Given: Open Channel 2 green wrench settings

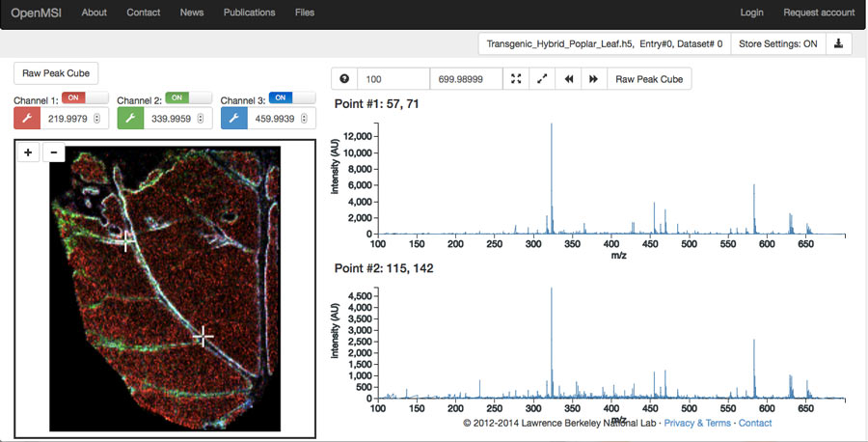Looking at the screenshot, I should [130, 119].
